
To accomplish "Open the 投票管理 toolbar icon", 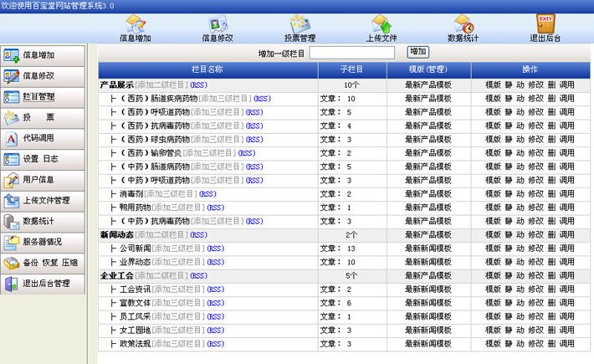I will coord(300,24).
